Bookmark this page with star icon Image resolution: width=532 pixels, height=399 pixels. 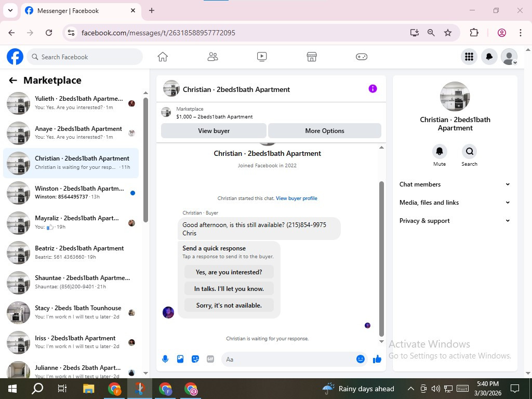[448, 33]
